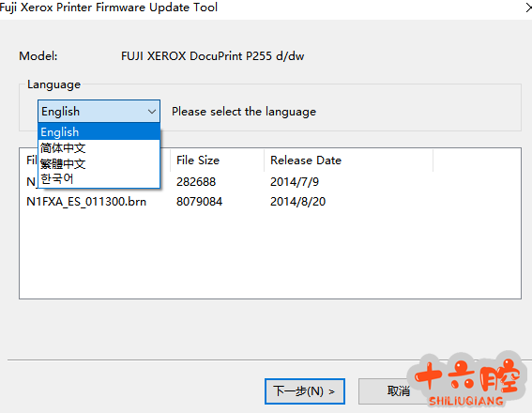Click the 下一步(N) next button

pyautogui.click(x=305, y=391)
